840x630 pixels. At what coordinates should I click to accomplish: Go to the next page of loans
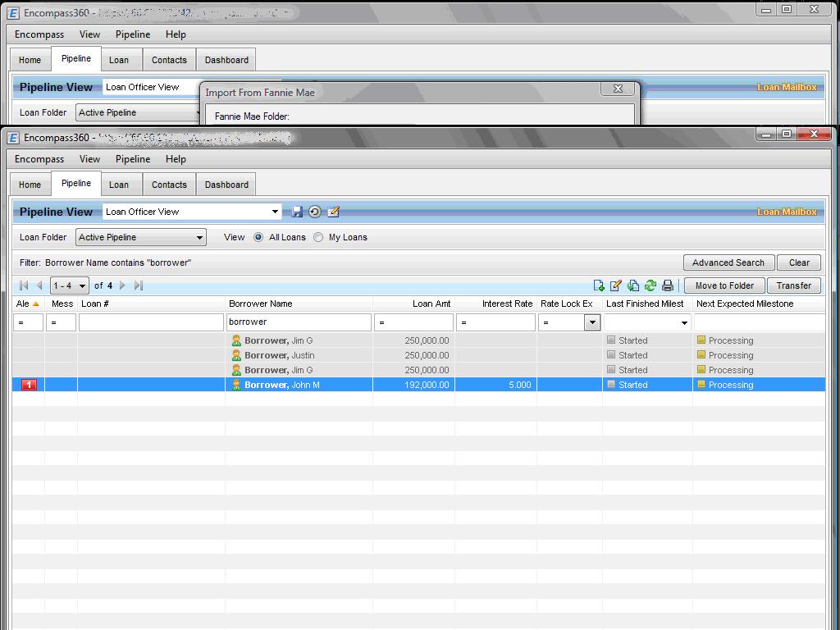[122, 285]
